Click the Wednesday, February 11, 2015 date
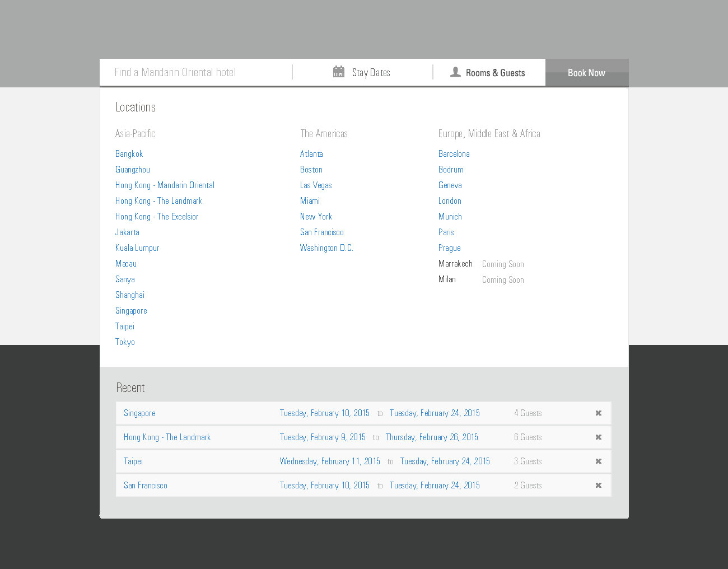The width and height of the screenshot is (728, 569). tap(330, 461)
